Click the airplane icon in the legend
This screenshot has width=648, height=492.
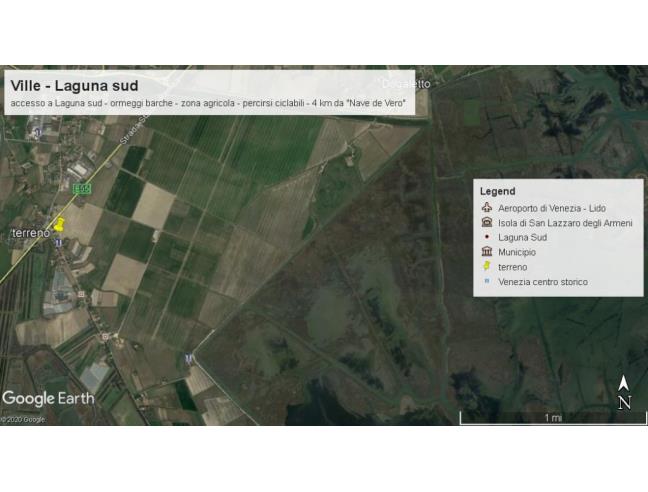486,208
